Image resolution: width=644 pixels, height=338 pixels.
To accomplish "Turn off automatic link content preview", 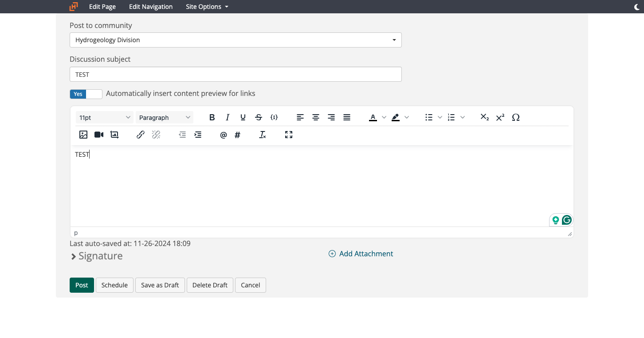I will [x=86, y=94].
